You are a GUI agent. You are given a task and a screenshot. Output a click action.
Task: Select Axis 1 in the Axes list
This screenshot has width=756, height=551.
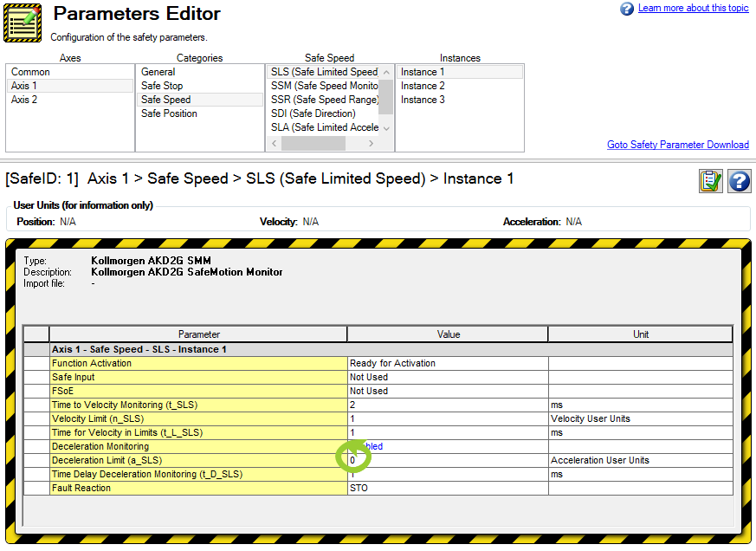[70, 86]
